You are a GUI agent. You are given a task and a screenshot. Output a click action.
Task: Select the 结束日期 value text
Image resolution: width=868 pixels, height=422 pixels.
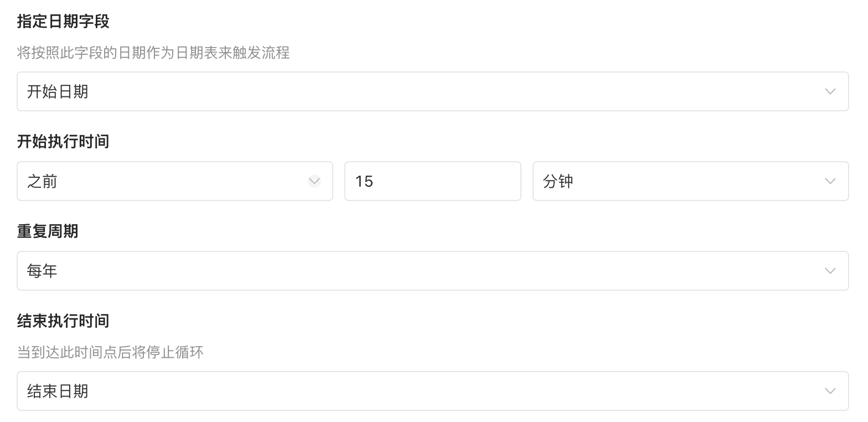(58, 391)
